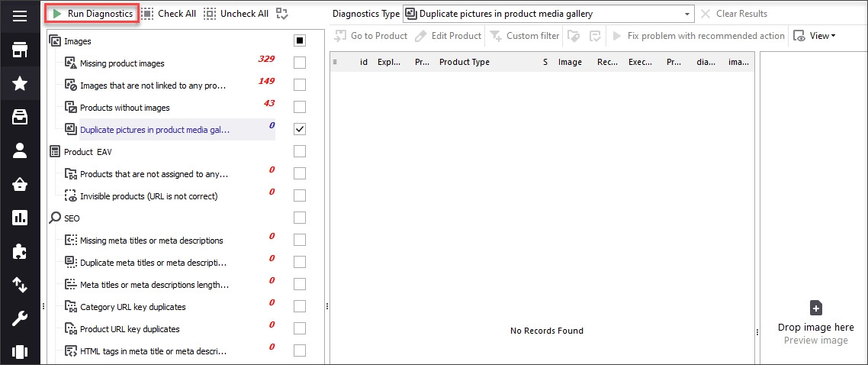Click the Product EAV group icon
Screen dimensions: 868x365
tap(55, 151)
